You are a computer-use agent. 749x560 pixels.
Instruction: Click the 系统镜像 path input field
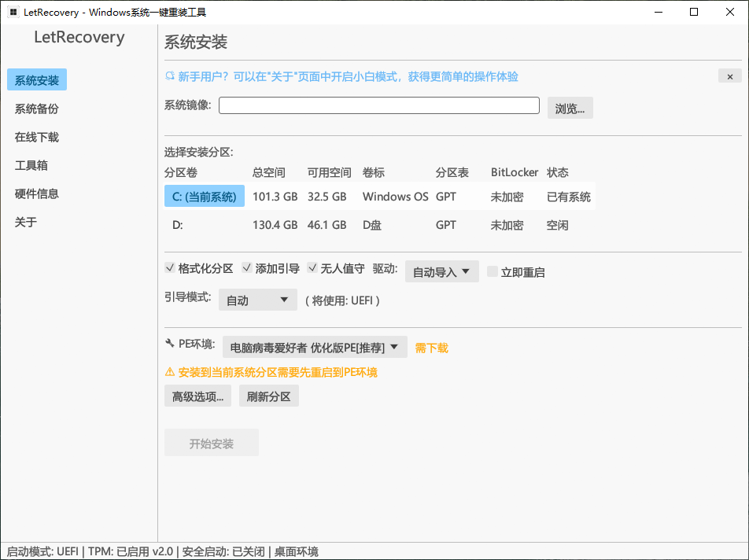pos(378,105)
